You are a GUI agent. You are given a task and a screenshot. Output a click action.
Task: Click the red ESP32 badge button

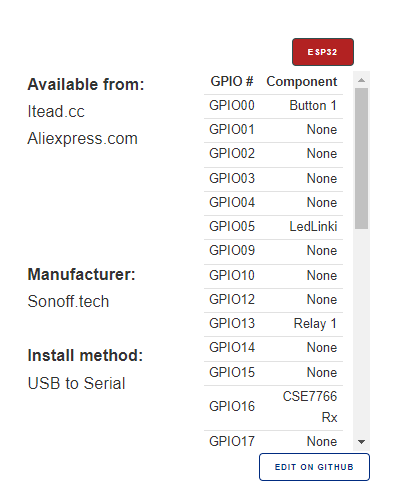click(323, 52)
